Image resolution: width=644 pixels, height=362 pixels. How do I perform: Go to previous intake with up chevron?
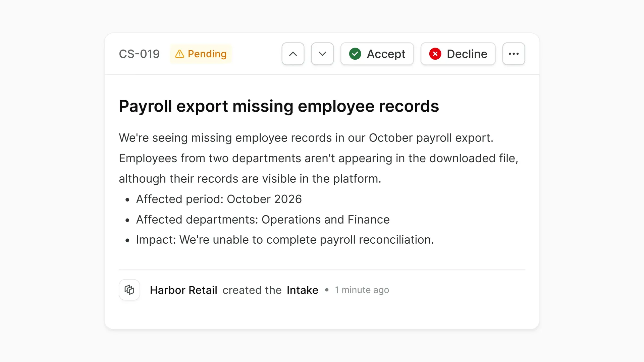click(293, 54)
